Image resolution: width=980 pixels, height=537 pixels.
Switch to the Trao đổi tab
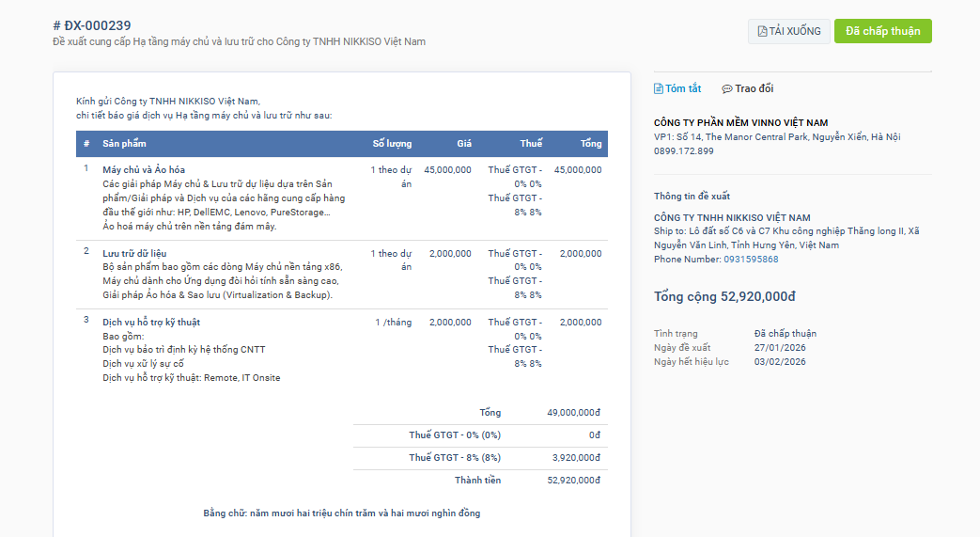pos(748,89)
